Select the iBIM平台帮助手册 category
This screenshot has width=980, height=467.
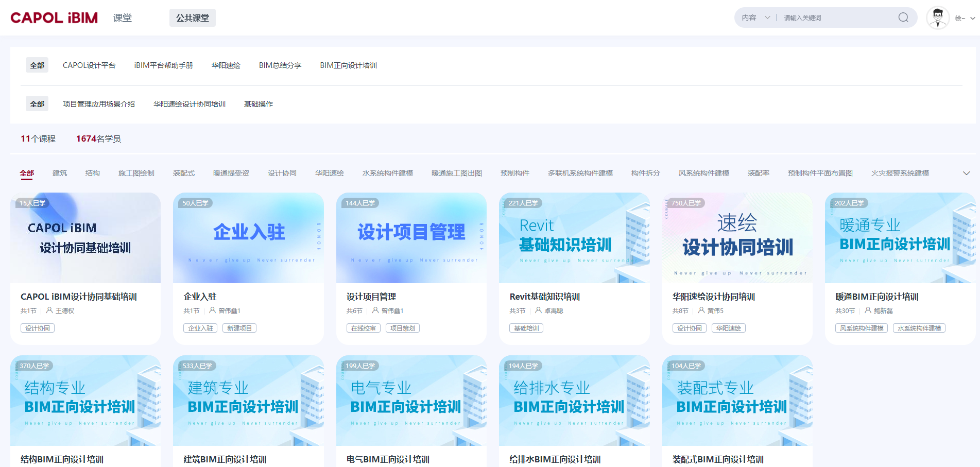tap(164, 65)
